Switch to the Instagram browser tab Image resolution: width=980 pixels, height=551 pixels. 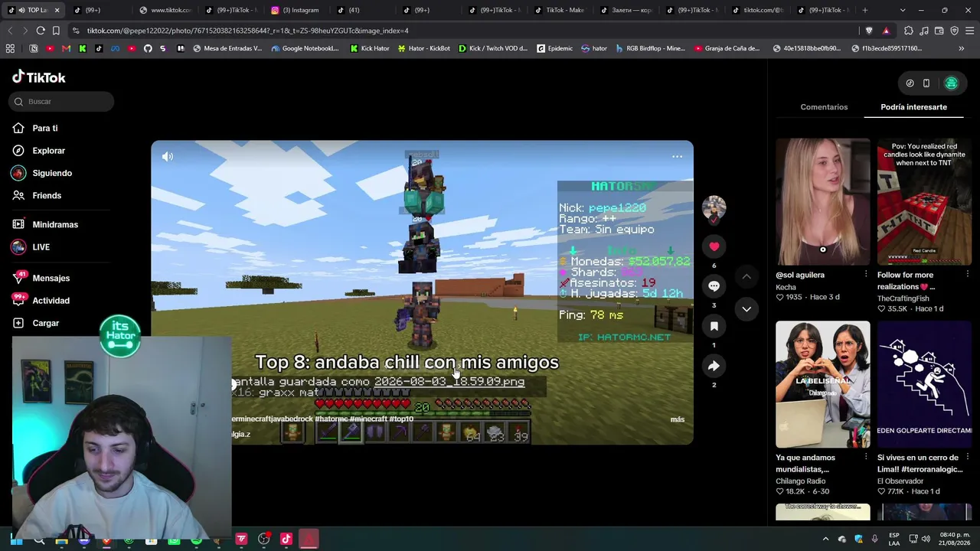(297, 10)
